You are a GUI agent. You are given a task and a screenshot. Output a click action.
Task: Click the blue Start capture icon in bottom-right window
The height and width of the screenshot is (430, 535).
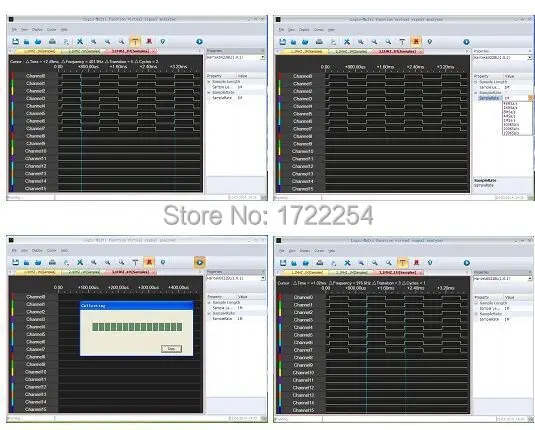click(x=466, y=263)
